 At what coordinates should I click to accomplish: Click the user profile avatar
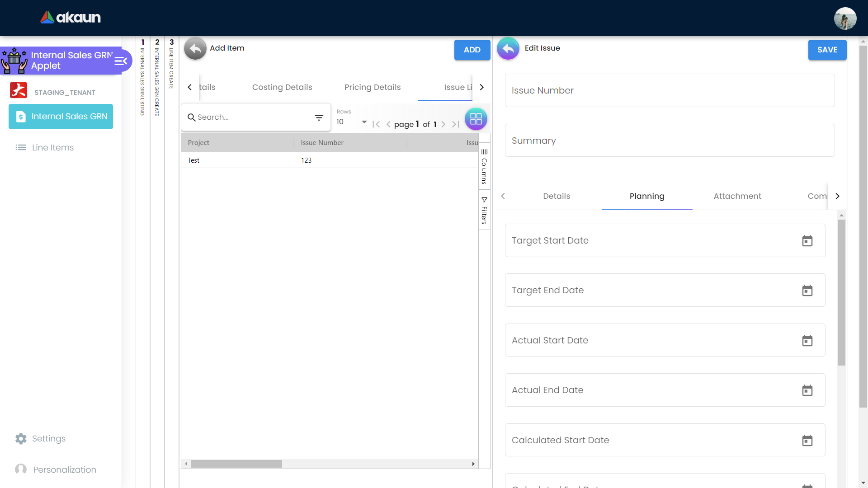coord(844,19)
